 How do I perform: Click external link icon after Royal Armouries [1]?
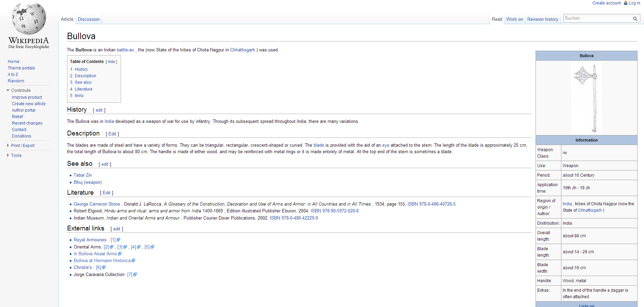click(x=118, y=240)
